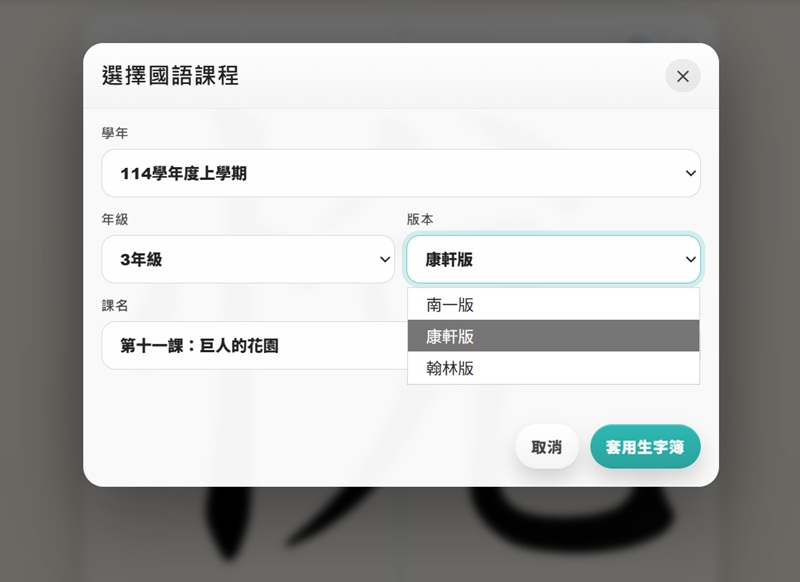Open the 學年 school year dropdown
The height and width of the screenshot is (582, 800).
pyautogui.click(x=400, y=173)
